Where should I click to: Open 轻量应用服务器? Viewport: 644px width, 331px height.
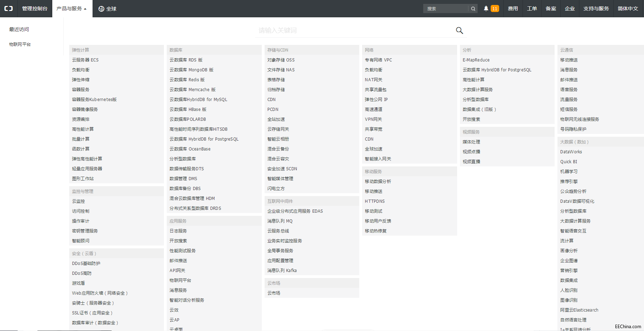pos(87,169)
